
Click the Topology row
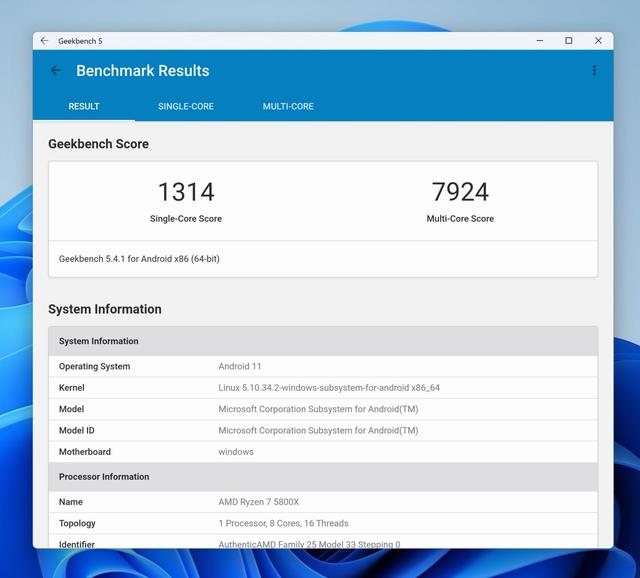point(323,523)
